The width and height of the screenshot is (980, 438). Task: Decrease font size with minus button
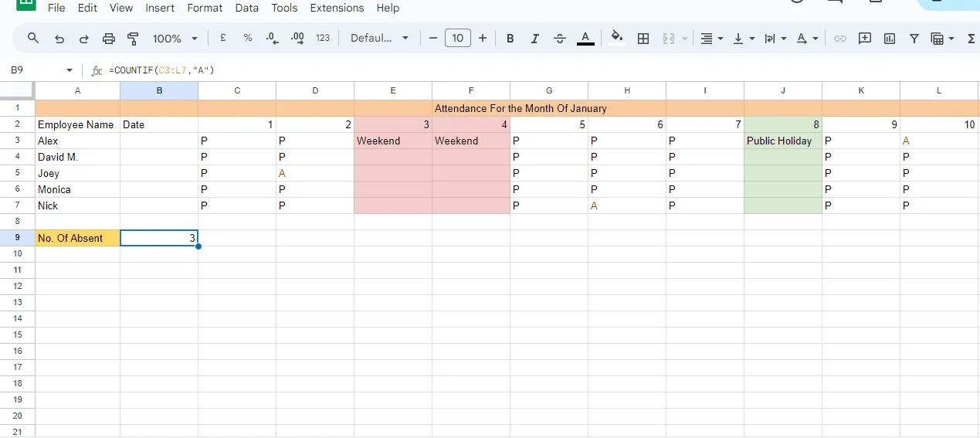(x=432, y=38)
